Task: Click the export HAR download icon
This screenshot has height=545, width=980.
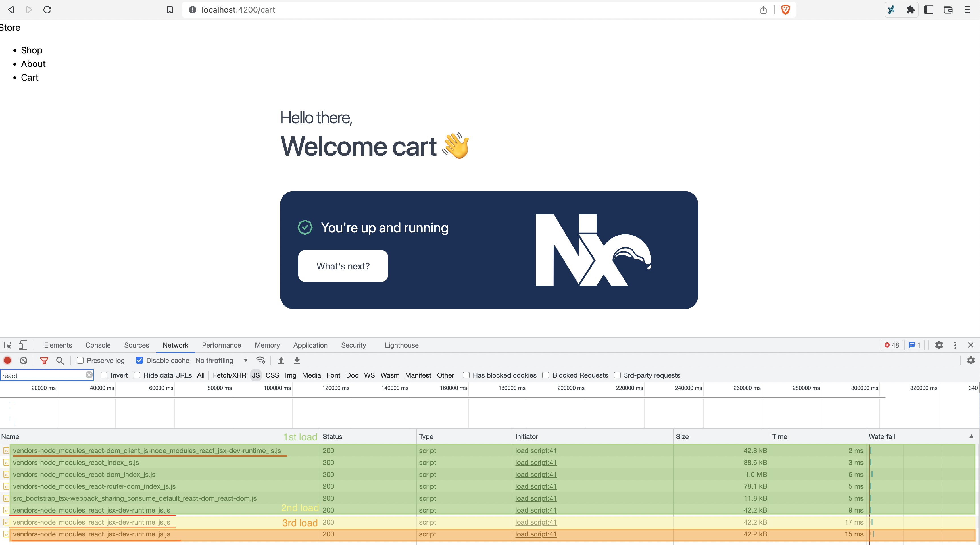Action: coord(297,360)
